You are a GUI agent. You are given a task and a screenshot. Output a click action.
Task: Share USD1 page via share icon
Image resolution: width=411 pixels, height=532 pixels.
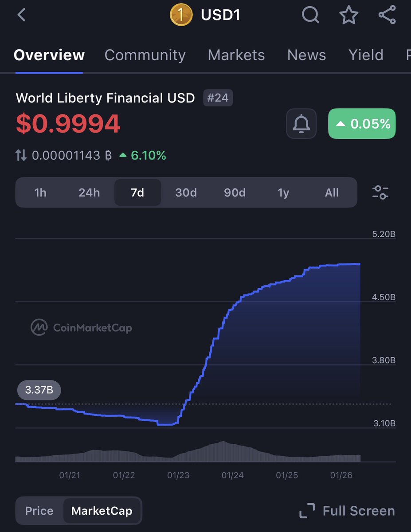click(x=387, y=15)
